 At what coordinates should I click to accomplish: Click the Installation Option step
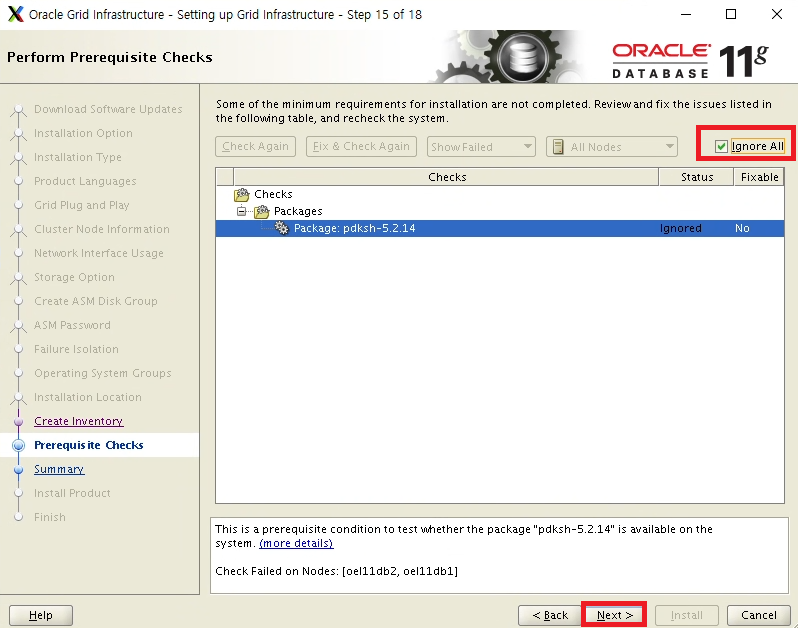(x=83, y=133)
